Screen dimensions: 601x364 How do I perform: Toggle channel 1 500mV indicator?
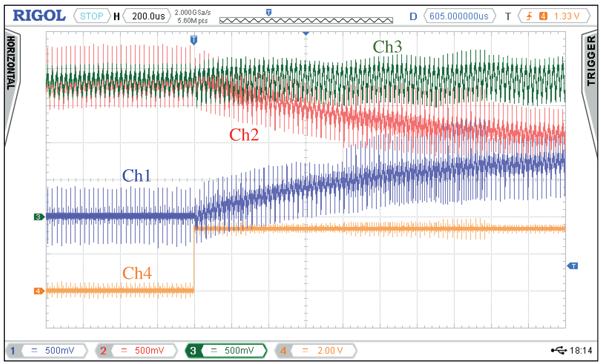[x=46, y=351]
